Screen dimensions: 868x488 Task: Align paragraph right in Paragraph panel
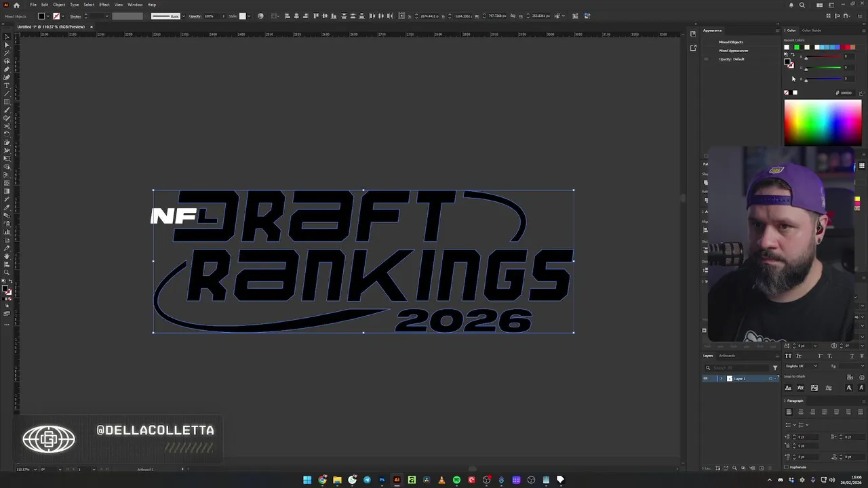coord(812,412)
